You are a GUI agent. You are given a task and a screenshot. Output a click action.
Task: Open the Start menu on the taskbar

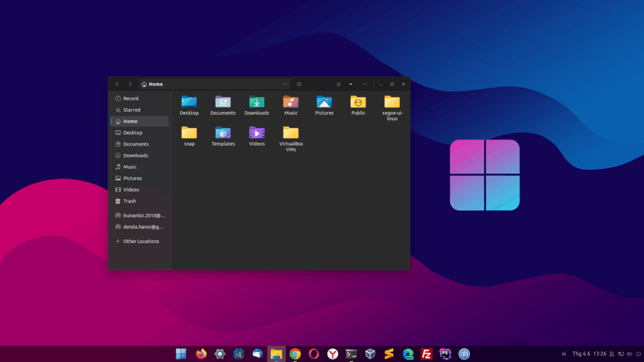coord(180,353)
